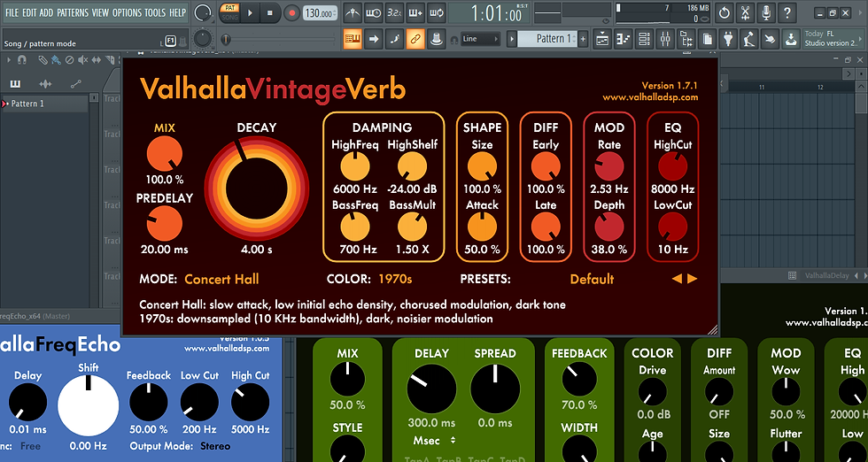This screenshot has width=868, height=462.
Task: Open the Channel rack icon
Action: 645,39
